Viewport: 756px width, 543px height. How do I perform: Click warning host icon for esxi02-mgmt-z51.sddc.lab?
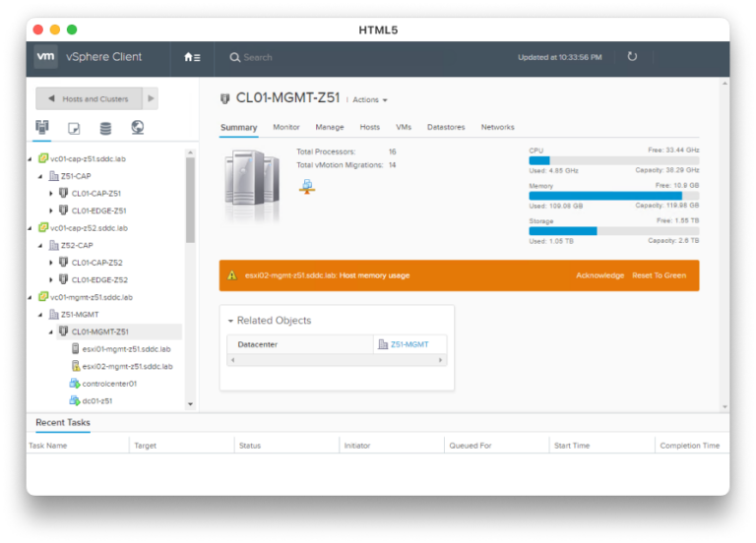tap(75, 366)
